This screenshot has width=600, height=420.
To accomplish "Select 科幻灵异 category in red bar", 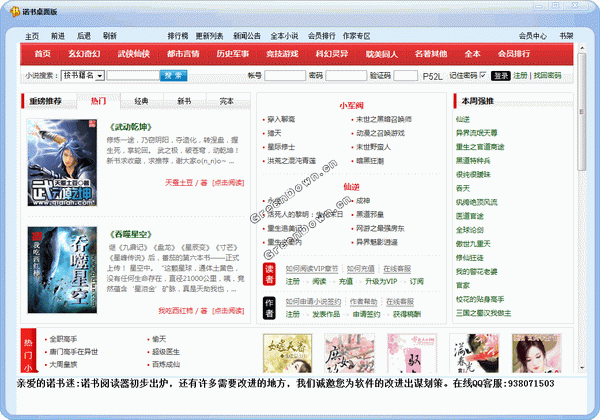I will click(x=332, y=54).
